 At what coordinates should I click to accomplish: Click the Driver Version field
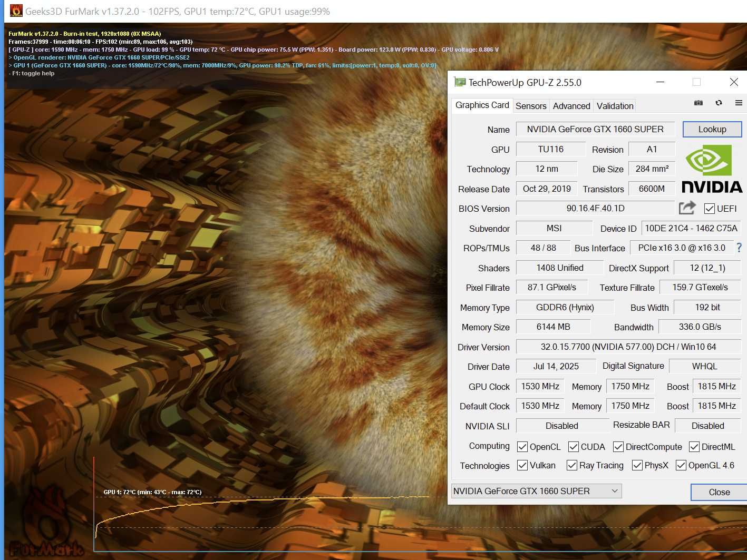[628, 347]
